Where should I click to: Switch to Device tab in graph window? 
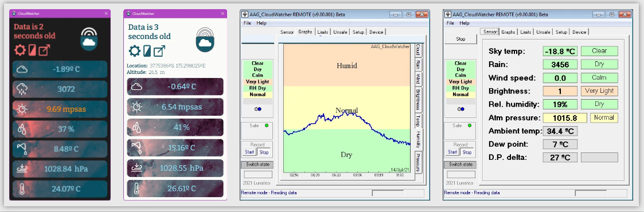click(x=376, y=32)
